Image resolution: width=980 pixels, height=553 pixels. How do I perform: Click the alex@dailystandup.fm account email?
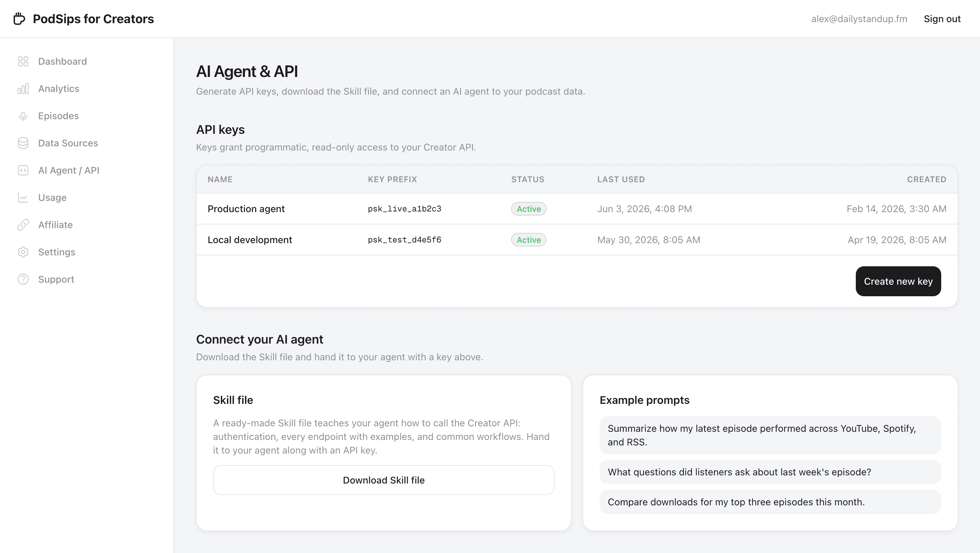coord(859,19)
